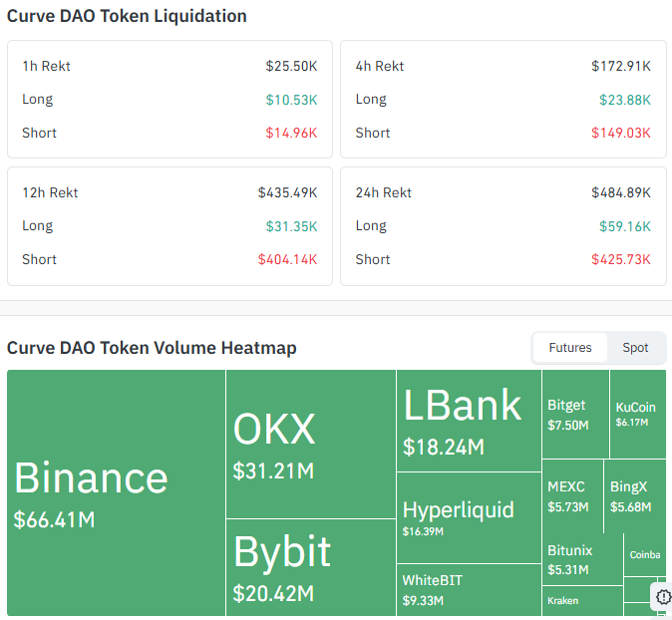Select the Kraken heatmap tile
The height and width of the screenshot is (620, 672).
pos(582,601)
